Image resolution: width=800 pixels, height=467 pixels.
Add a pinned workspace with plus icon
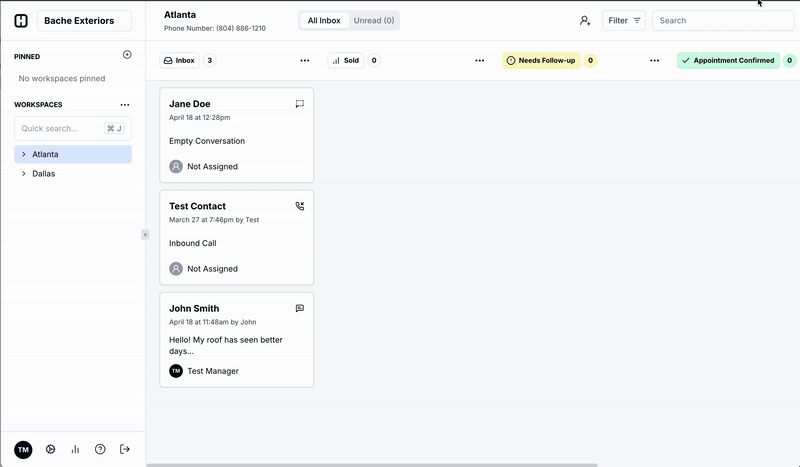[126, 55]
